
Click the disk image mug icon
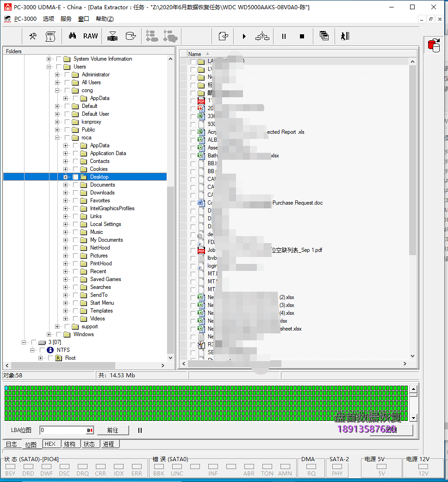[131, 36]
